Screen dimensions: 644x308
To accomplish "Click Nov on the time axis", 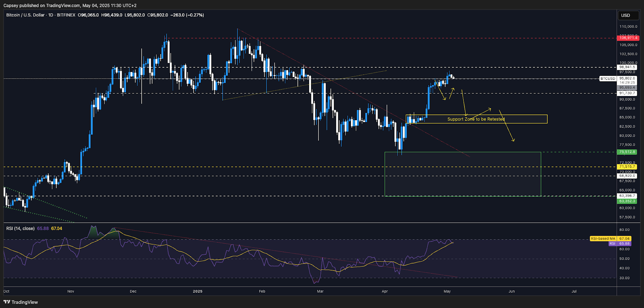I will click(71, 291).
